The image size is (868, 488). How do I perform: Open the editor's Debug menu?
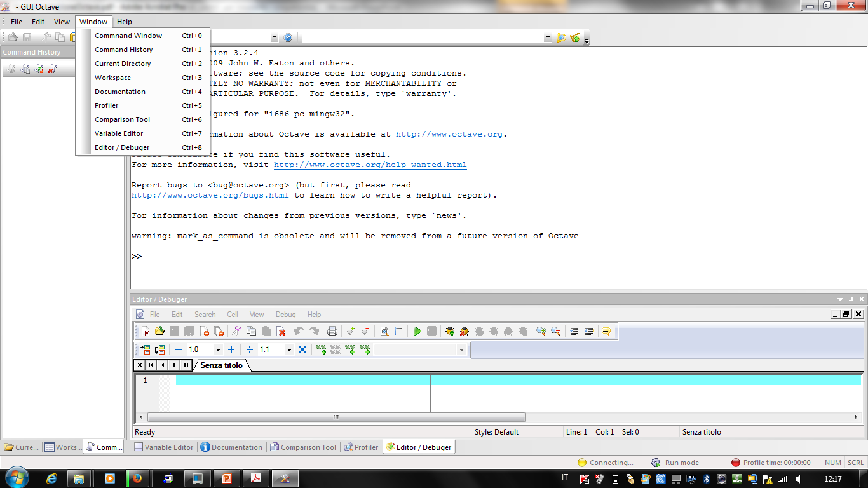(x=285, y=315)
